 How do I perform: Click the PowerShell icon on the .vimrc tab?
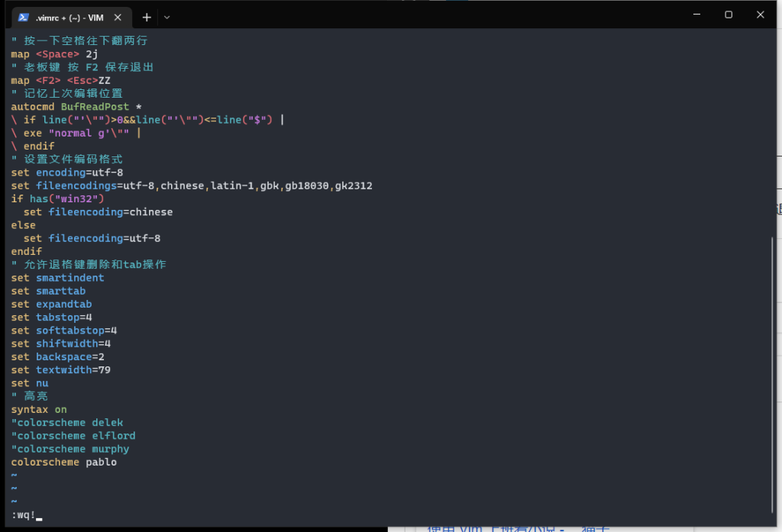click(24, 15)
